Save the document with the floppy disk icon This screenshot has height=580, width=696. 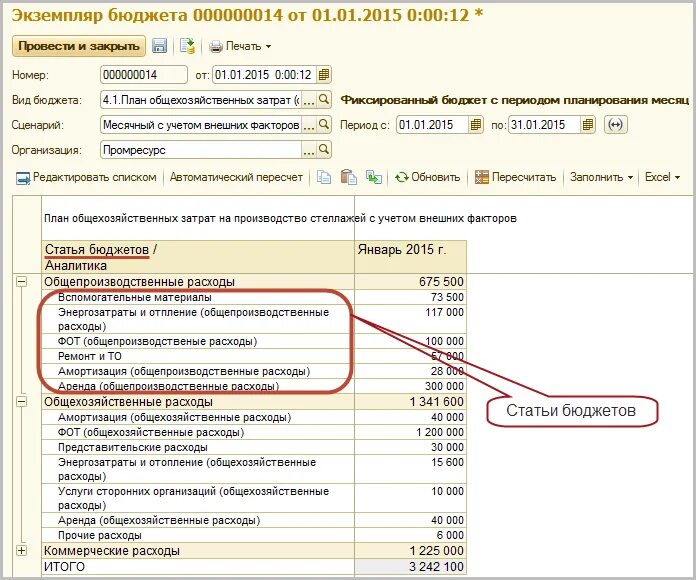point(159,46)
